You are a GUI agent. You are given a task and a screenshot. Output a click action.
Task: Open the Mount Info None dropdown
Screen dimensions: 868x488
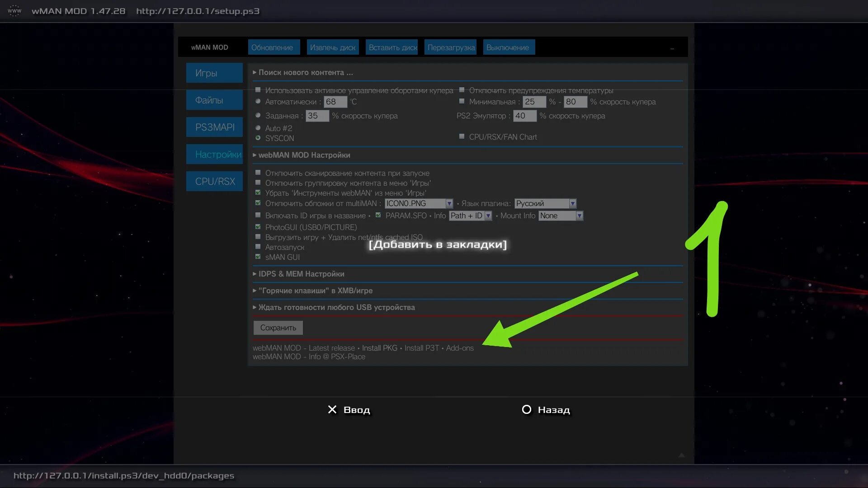click(x=561, y=216)
